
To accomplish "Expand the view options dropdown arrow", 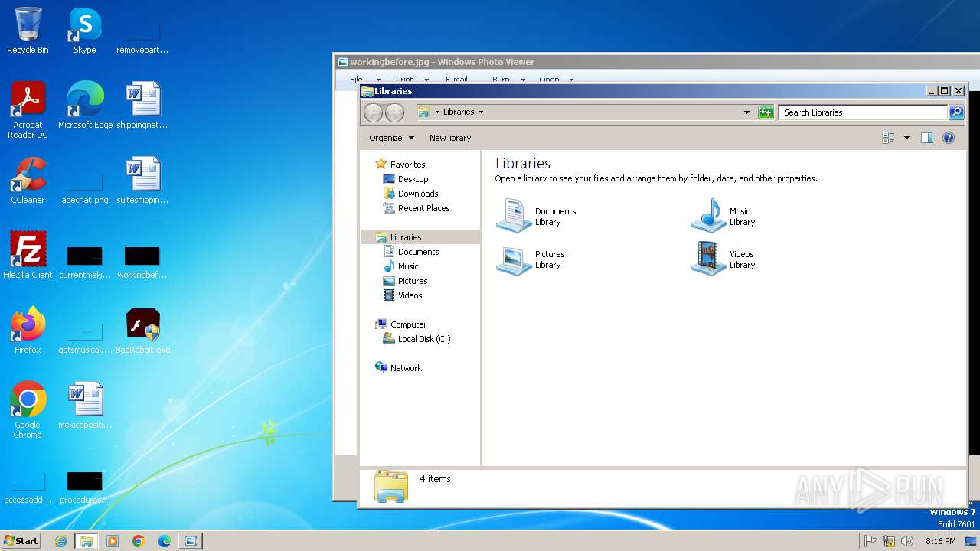I will [906, 138].
